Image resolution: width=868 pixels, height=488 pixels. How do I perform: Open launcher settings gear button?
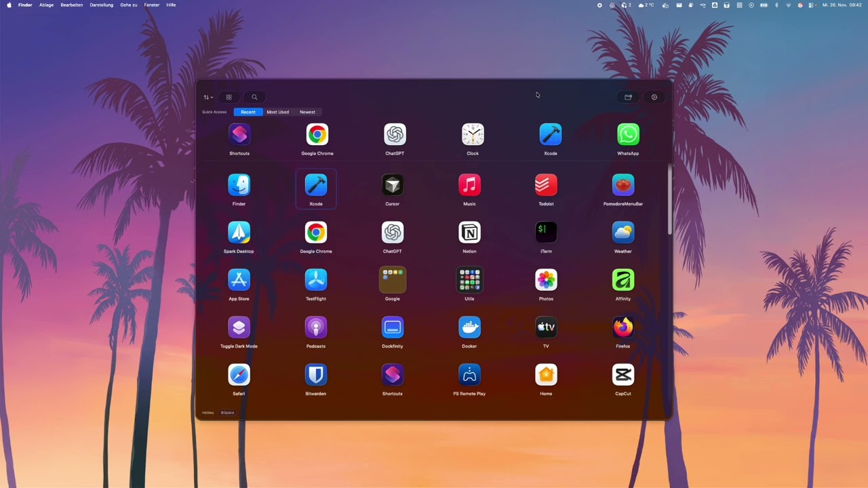(x=654, y=97)
